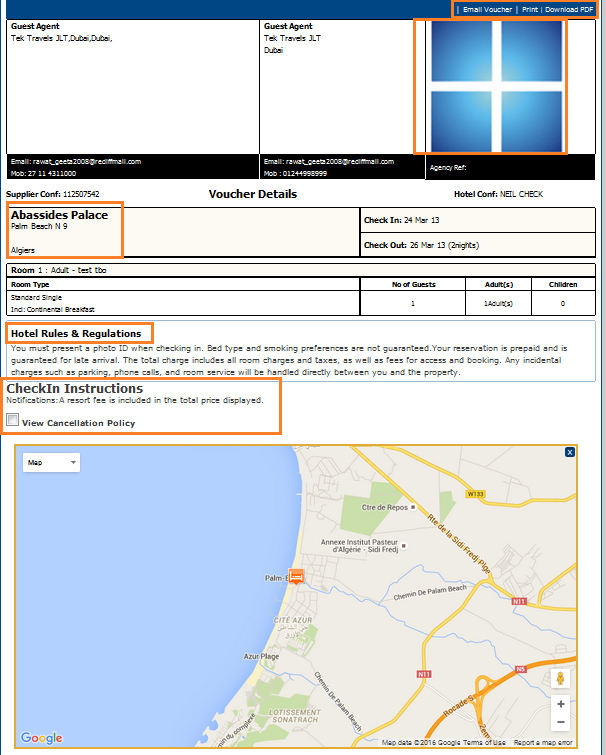Open the Map type dropdown
This screenshot has height=755, width=606.
click(x=53, y=463)
